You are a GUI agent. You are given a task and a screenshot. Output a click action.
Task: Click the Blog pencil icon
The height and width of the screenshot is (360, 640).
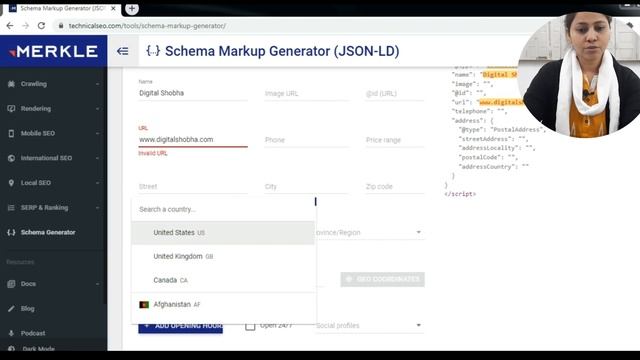pos(11,309)
